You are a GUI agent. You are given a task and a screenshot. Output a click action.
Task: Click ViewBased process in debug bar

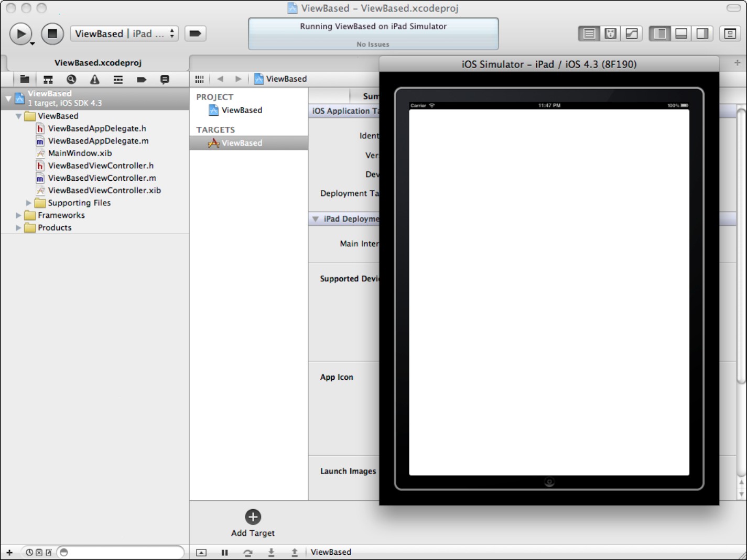click(331, 552)
